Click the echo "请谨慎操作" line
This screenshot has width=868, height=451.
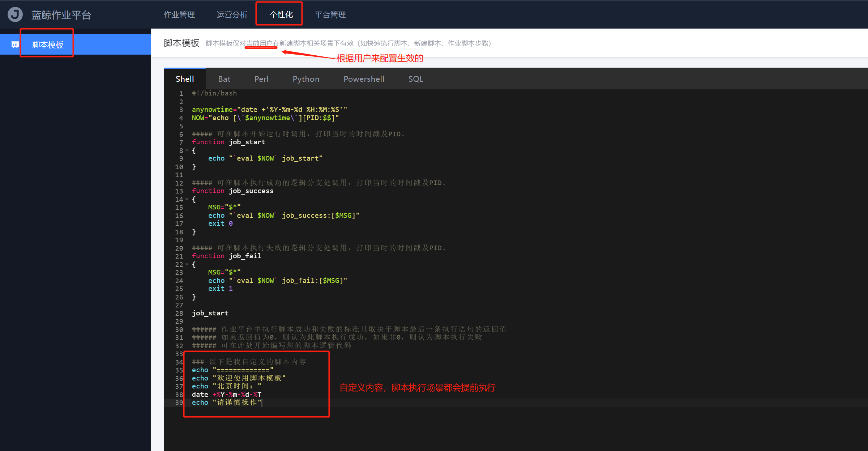click(x=227, y=403)
